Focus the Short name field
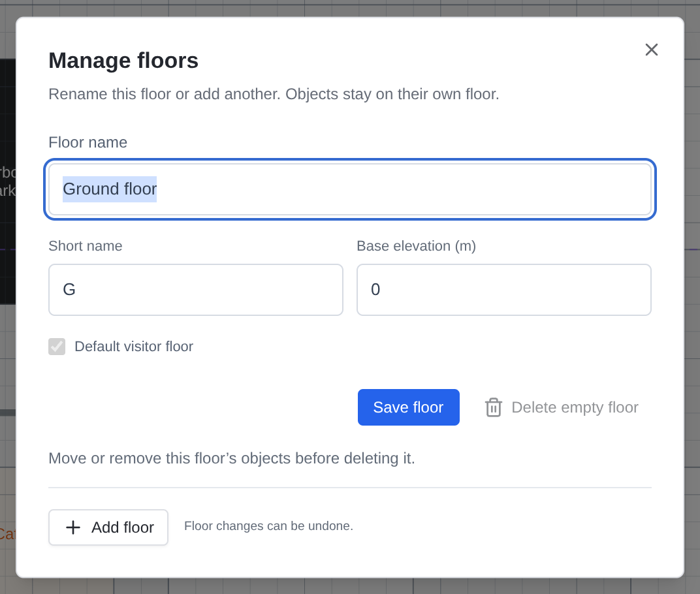The width and height of the screenshot is (700, 594). coord(195,290)
